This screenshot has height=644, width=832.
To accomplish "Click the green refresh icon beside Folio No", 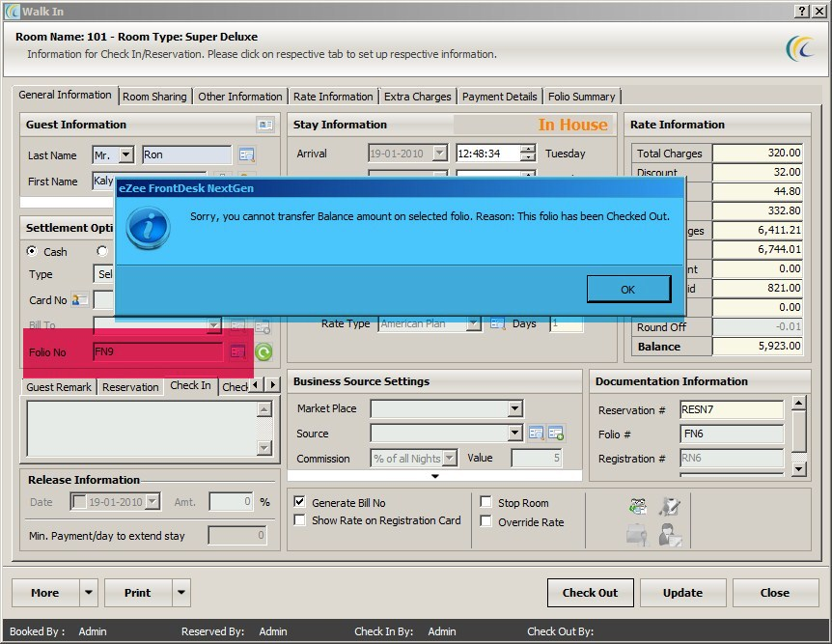I will point(263,351).
